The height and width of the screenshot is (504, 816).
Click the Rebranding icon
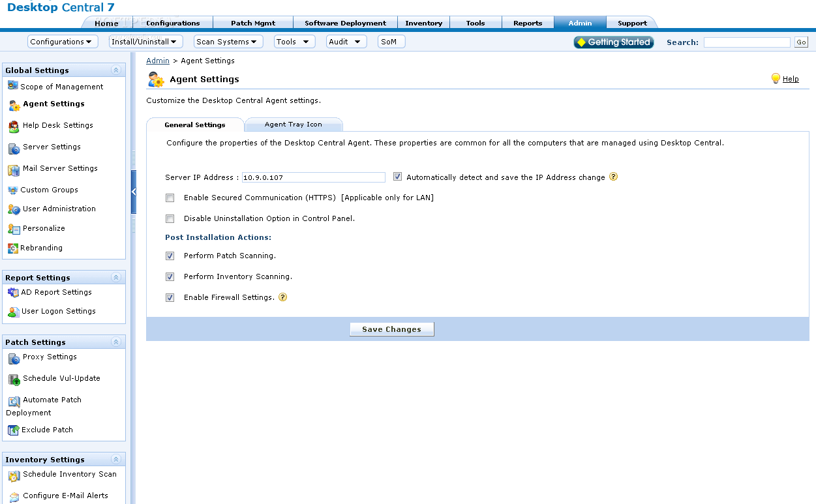pyautogui.click(x=13, y=248)
